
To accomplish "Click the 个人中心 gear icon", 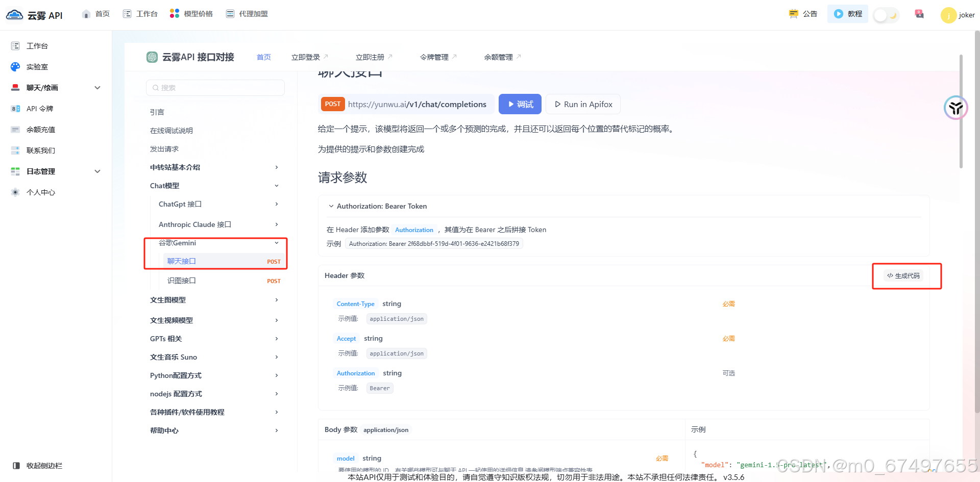I will [15, 192].
